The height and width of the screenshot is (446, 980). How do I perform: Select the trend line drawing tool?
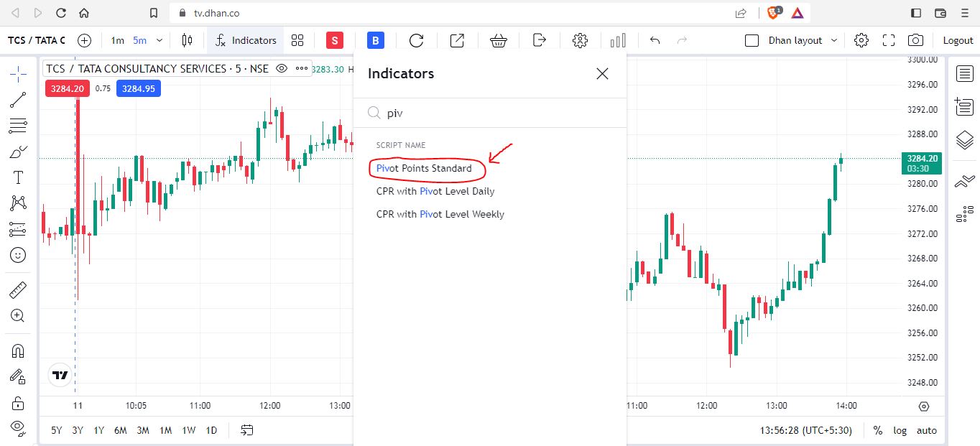click(x=18, y=100)
